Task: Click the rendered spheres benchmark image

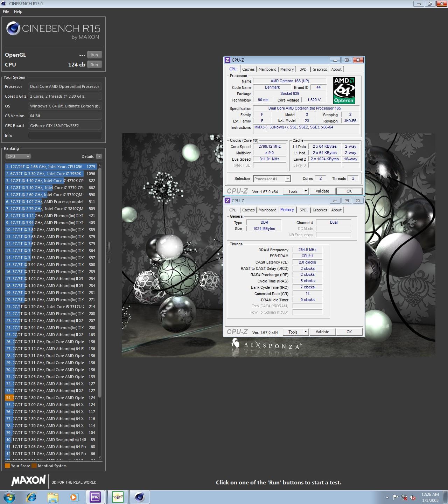Action: tap(278, 245)
